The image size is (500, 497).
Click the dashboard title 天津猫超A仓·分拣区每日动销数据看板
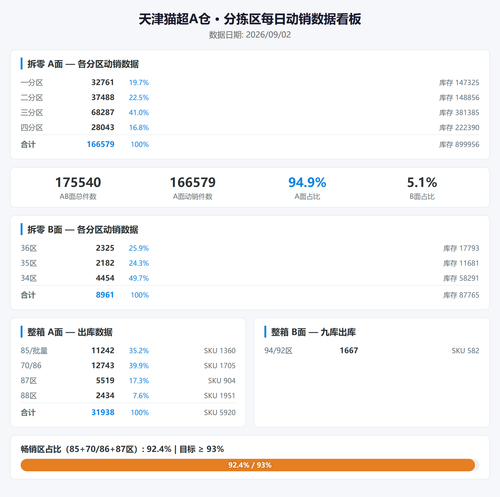[x=250, y=19]
